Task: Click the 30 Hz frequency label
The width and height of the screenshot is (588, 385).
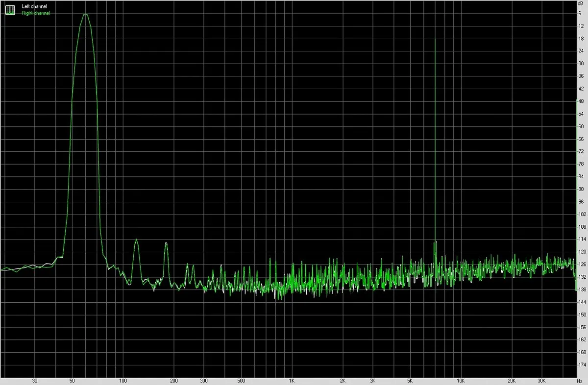Action: (34, 381)
